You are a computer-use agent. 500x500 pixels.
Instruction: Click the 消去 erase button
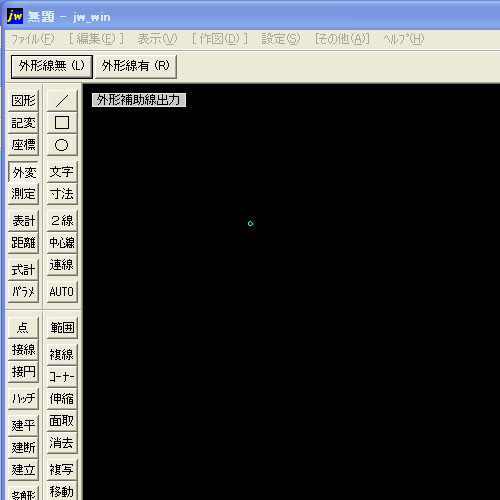click(x=62, y=443)
